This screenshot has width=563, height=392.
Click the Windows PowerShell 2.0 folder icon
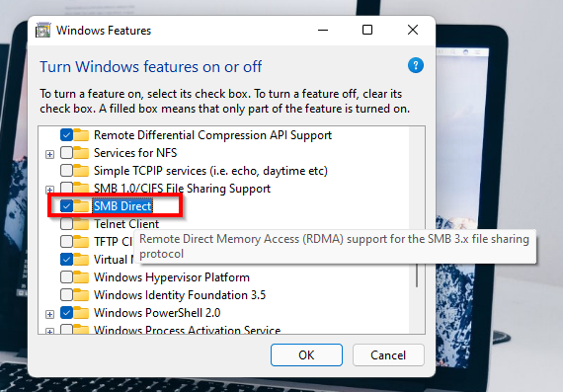(81, 313)
